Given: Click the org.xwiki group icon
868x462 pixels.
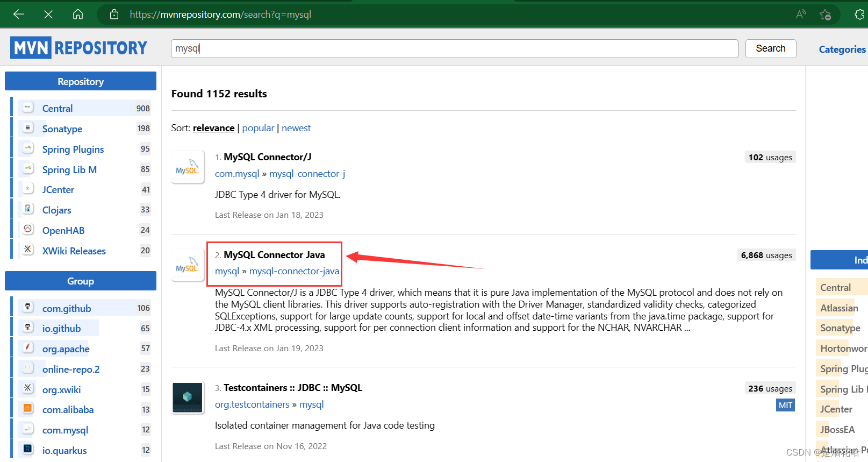Looking at the screenshot, I should click(28, 388).
